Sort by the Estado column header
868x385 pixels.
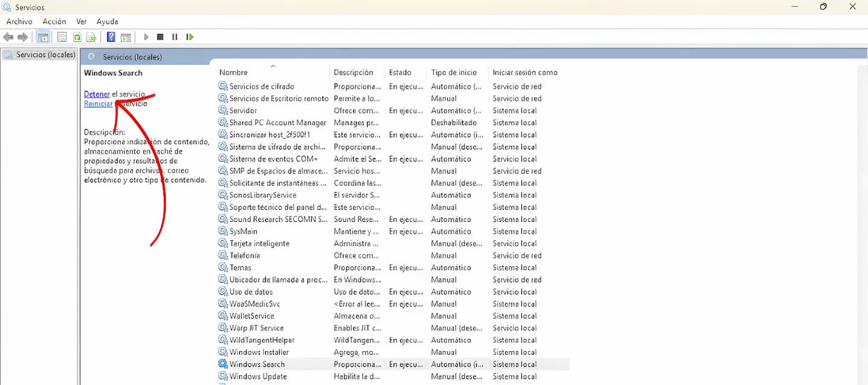400,72
